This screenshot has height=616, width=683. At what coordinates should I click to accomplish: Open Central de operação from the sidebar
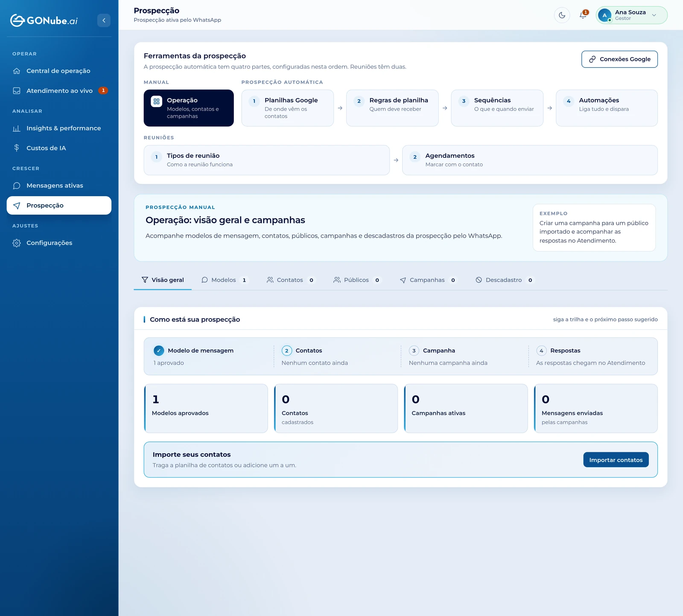point(59,71)
